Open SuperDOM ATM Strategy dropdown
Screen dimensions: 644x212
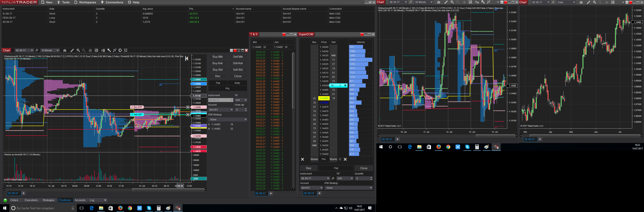(348, 188)
